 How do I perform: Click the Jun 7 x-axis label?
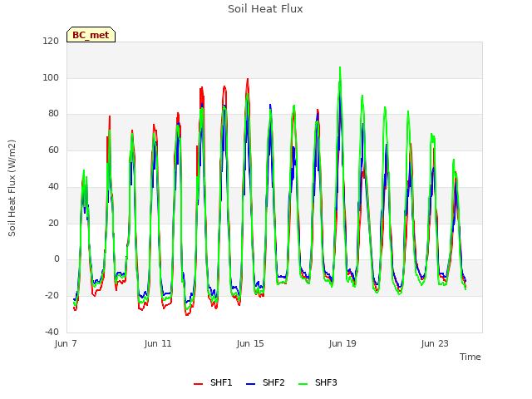66,343
